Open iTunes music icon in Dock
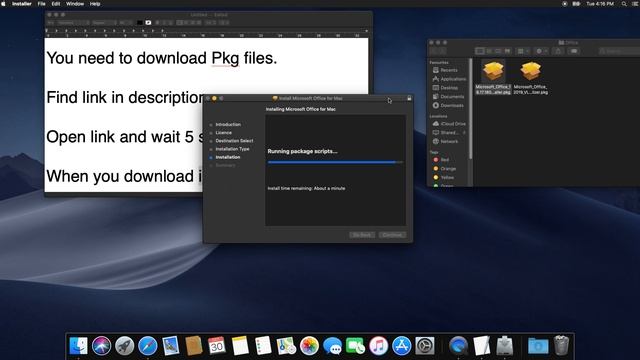Viewport: 640px width, 360px height. (x=379, y=346)
